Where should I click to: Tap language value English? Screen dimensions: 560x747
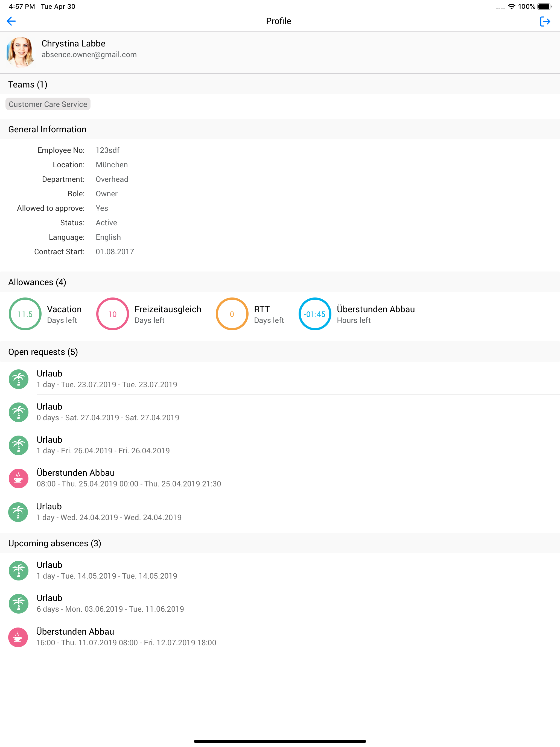[108, 237]
